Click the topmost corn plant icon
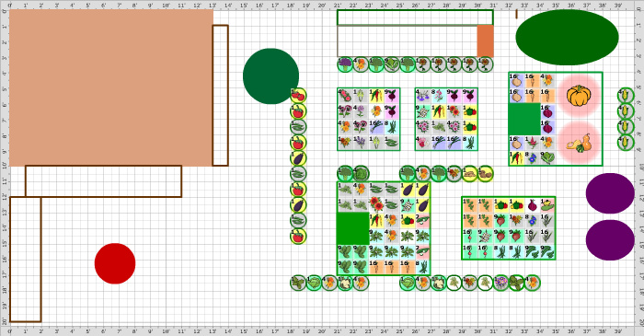The image size is (644, 336). (626, 96)
